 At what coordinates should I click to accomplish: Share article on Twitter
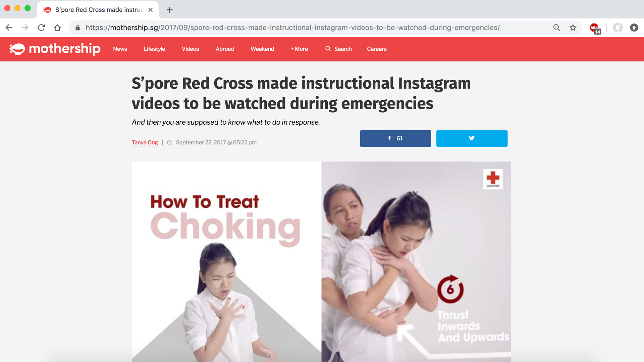pyautogui.click(x=472, y=138)
